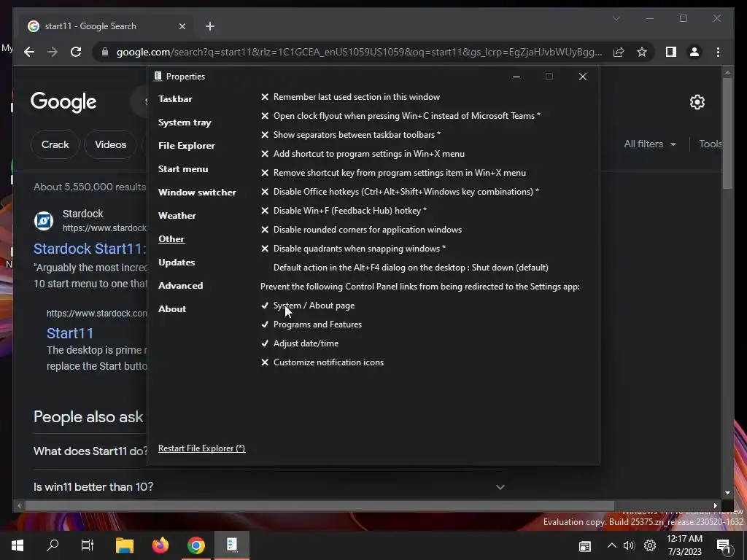Screen dimensions: 747x560
Task: Check Customize notification icons
Action: point(322,362)
